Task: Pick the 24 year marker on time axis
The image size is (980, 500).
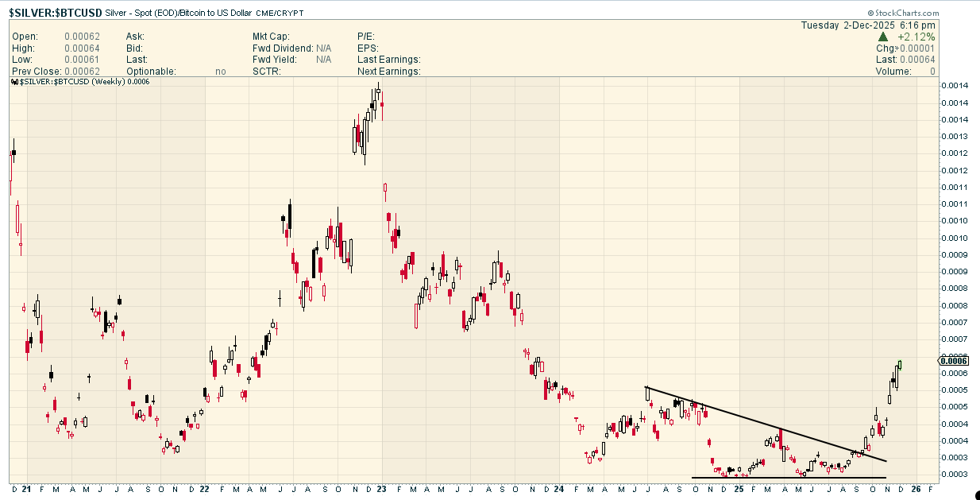Action: pos(559,489)
